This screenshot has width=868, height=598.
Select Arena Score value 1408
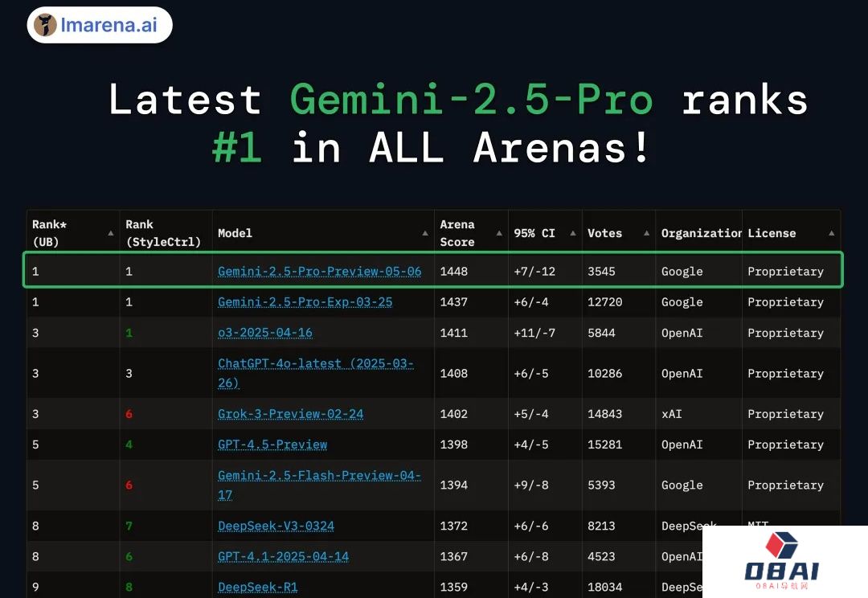454,373
